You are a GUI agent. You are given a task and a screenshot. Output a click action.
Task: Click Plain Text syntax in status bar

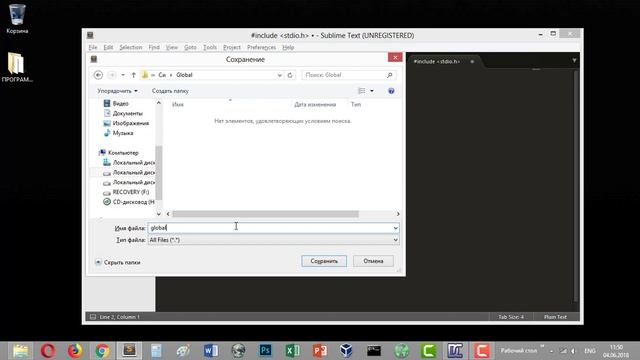[x=555, y=317]
